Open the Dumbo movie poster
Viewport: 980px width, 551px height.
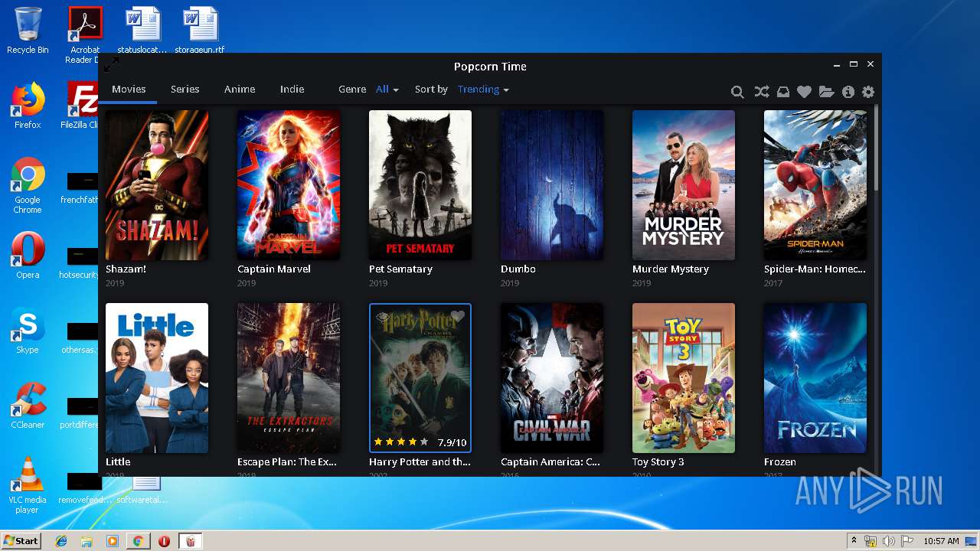[552, 185]
